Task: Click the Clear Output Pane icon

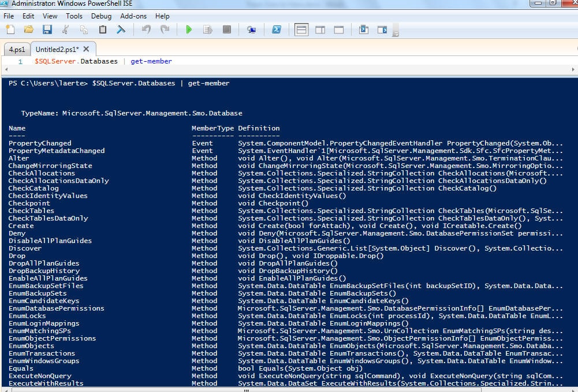Action: point(121,29)
